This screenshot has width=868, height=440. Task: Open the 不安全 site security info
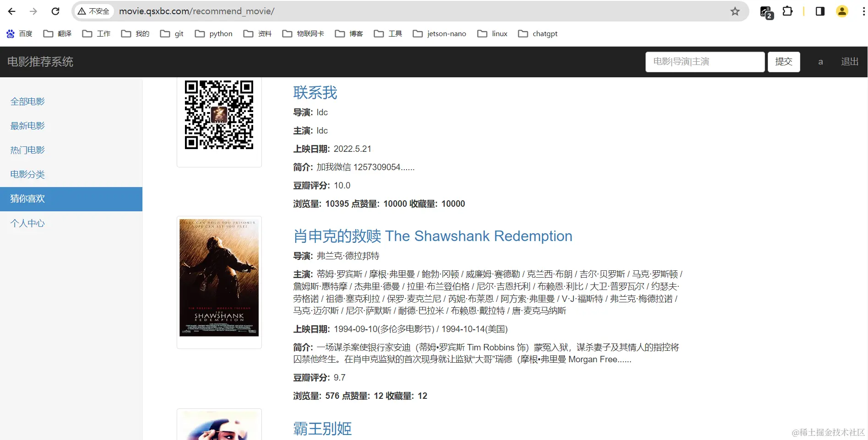(93, 11)
